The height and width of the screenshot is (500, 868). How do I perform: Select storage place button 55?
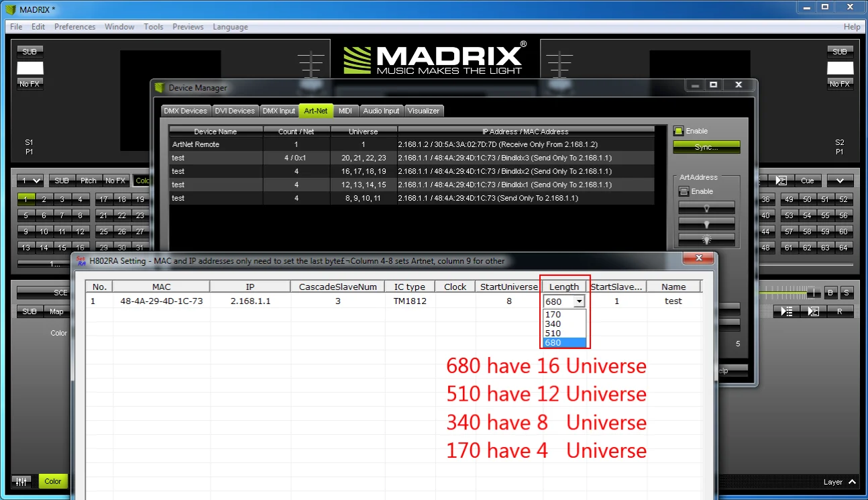pos(825,215)
